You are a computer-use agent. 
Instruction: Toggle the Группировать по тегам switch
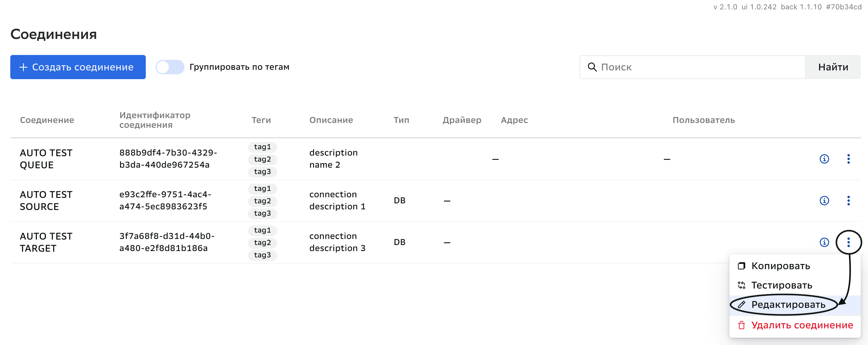[x=170, y=67]
